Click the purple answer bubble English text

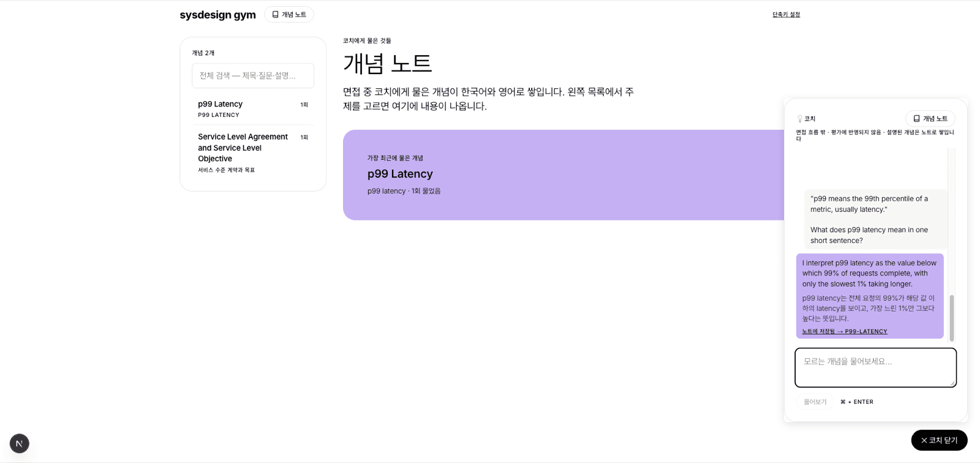pyautogui.click(x=870, y=273)
